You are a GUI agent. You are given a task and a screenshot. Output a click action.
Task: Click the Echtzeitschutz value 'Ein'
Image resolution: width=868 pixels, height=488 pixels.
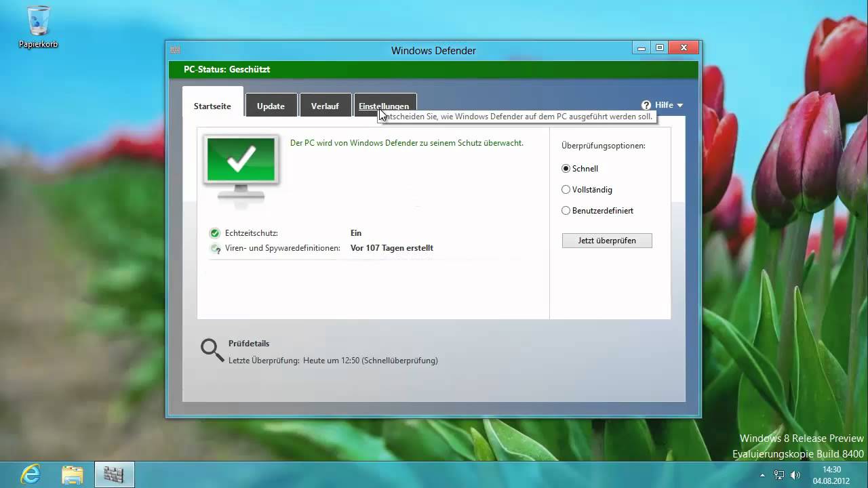click(356, 233)
